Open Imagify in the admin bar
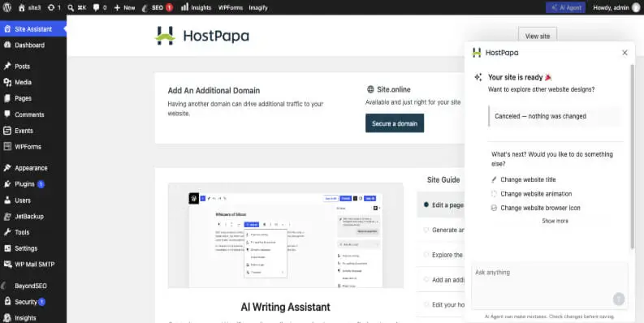The image size is (644, 323). (x=258, y=7)
